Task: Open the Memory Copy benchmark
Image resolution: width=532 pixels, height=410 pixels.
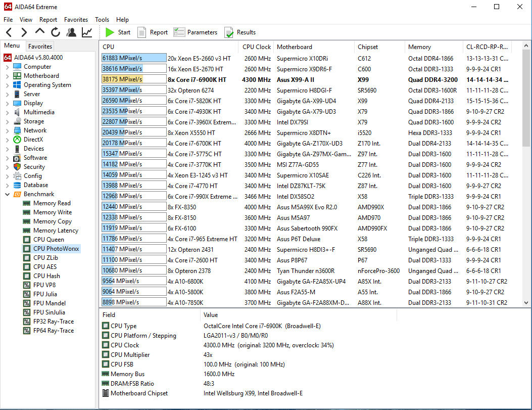Action: tap(52, 221)
